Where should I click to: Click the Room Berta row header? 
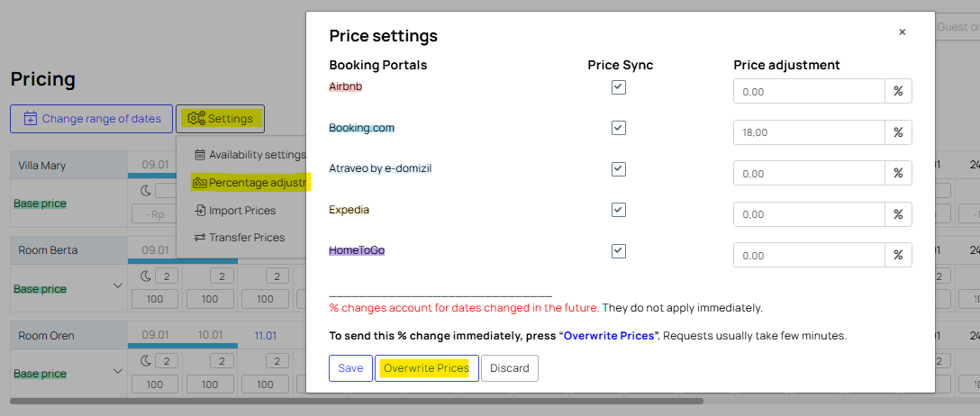point(68,249)
